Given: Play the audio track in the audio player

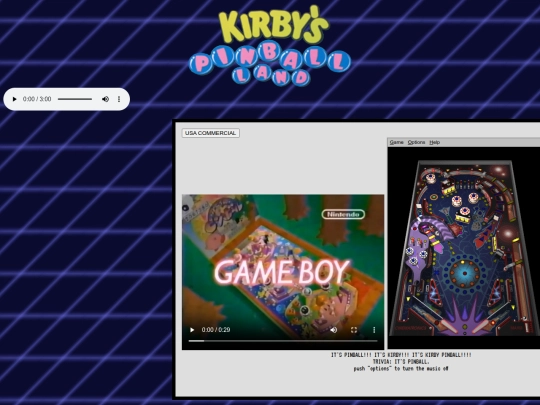Looking at the screenshot, I should pyautogui.click(x=14, y=99).
